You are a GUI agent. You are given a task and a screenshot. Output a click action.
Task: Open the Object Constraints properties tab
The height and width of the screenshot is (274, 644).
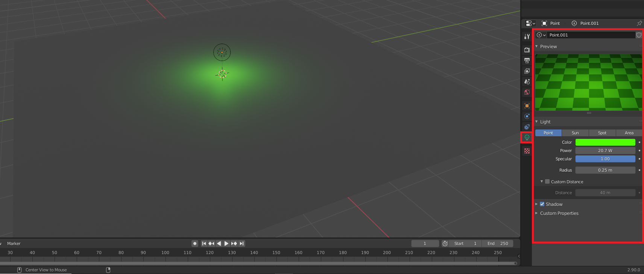(527, 127)
